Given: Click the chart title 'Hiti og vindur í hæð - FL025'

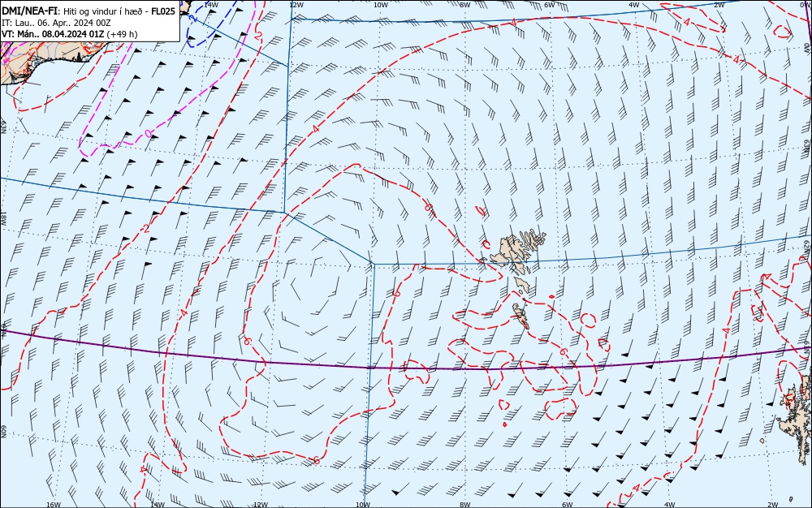Looking at the screenshot, I should pos(119,11).
